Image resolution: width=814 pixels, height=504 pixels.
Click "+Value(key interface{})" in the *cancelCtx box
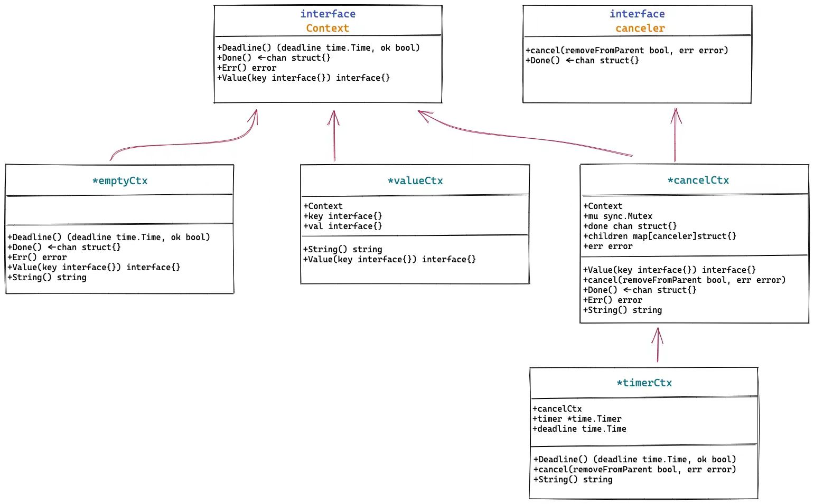(x=670, y=270)
